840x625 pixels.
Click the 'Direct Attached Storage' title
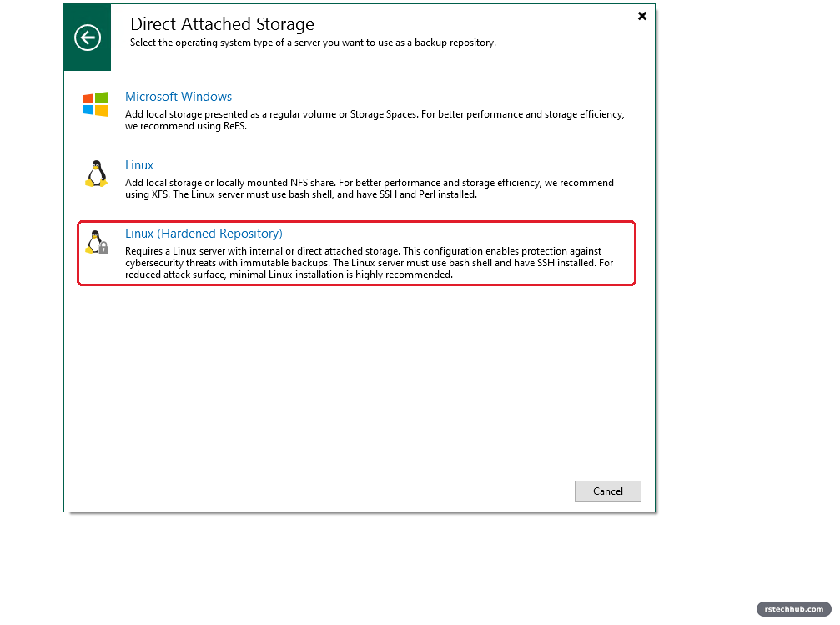[x=223, y=24]
